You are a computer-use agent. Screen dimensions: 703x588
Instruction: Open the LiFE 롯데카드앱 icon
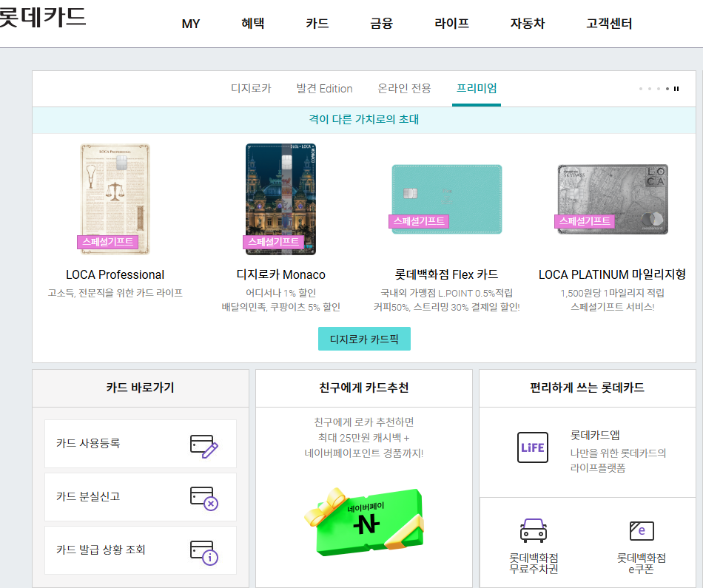532,447
